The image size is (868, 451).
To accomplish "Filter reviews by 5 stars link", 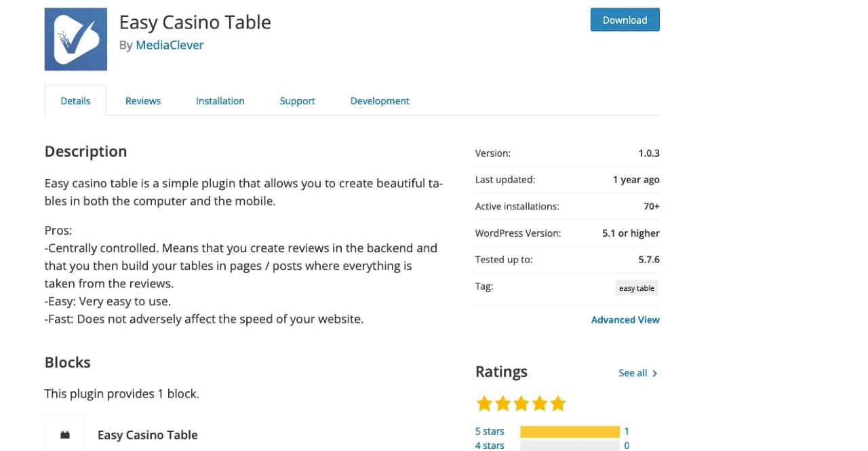I will click(x=490, y=431).
